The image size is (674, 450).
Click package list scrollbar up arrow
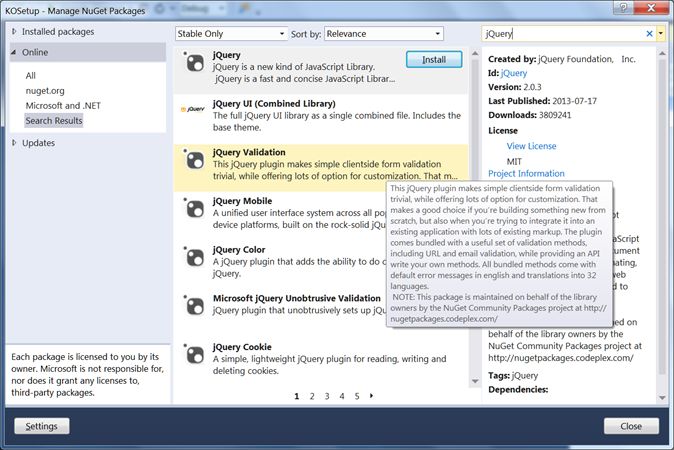pyautogui.click(x=475, y=54)
